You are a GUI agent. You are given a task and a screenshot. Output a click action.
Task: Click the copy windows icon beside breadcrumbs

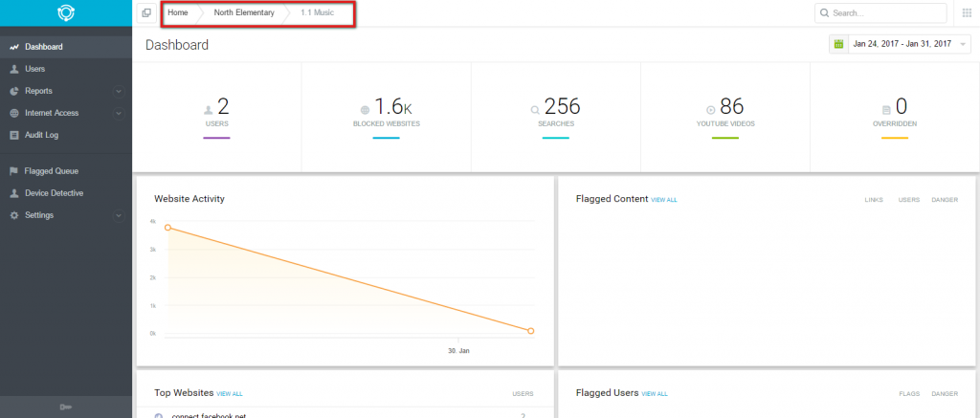146,13
